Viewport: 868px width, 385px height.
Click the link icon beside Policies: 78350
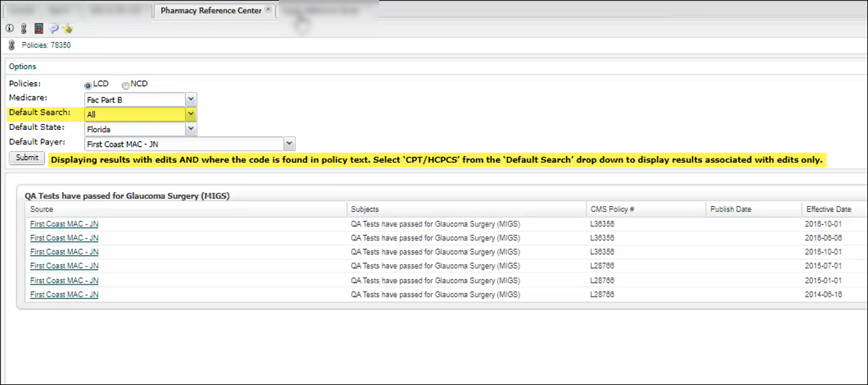(11, 46)
